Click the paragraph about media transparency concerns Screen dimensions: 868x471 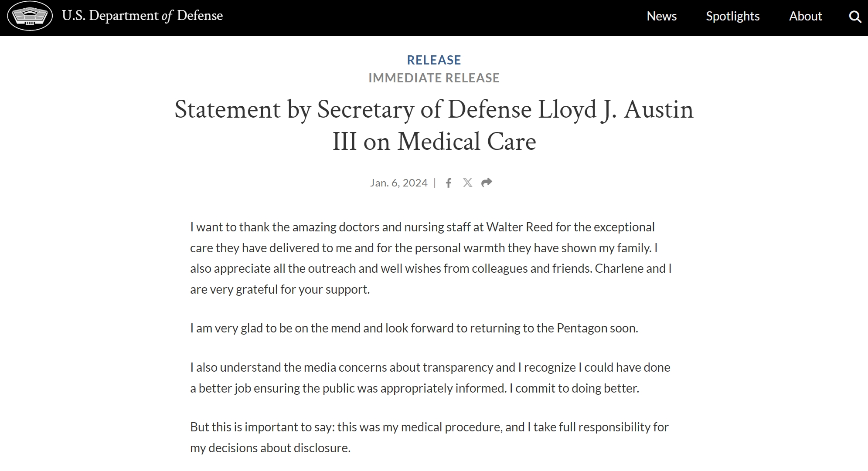pyautogui.click(x=430, y=378)
